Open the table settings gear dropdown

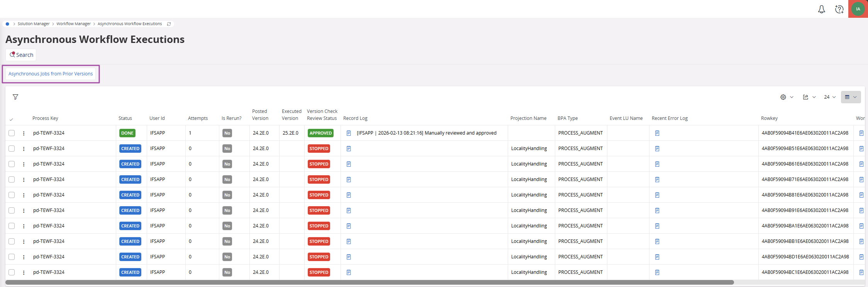coord(787,97)
